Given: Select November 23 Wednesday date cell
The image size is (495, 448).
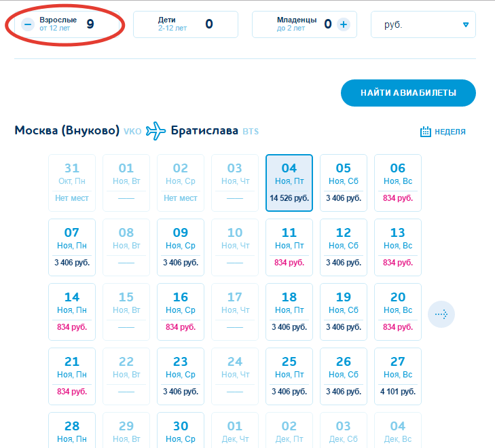Looking at the screenshot, I should [x=181, y=376].
